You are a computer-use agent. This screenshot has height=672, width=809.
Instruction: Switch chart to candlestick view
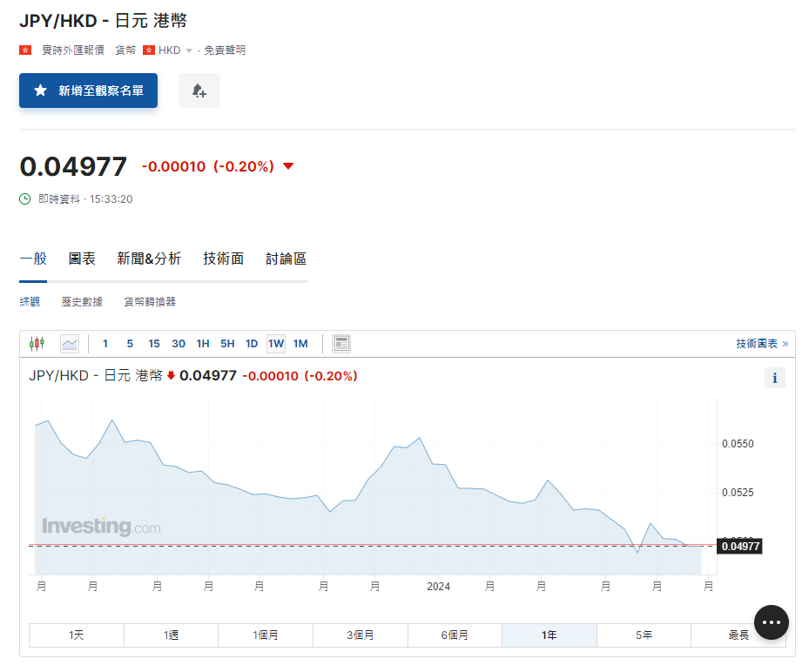click(x=37, y=344)
